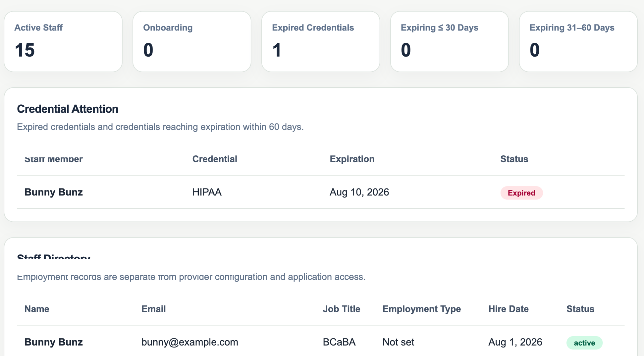Click the Aug 10, 2026 expiration date
Screen dimensions: 644x356
pos(359,192)
